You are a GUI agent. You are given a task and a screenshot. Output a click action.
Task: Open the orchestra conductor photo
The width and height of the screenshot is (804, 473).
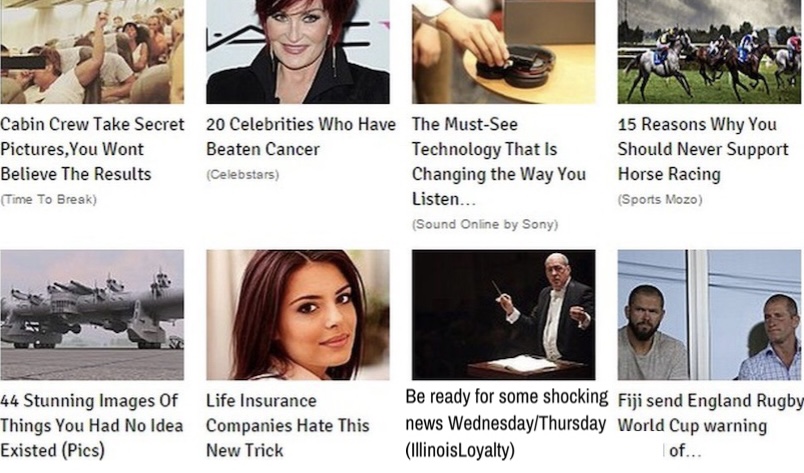[x=504, y=314]
